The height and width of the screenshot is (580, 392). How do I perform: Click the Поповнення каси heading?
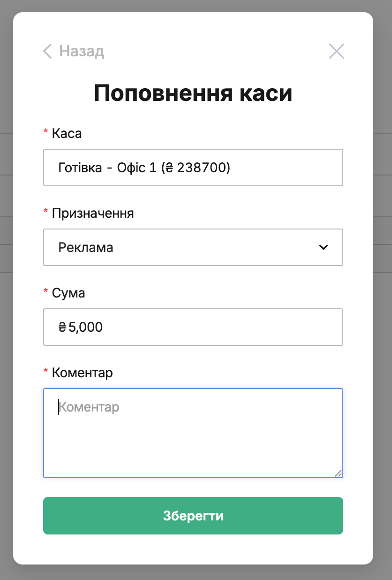tap(193, 93)
